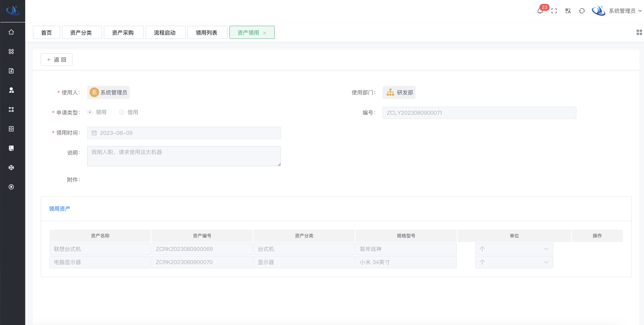Viewport: 644px width, 325px height.
Task: Click the 台式机 category field
Action: 304,249
